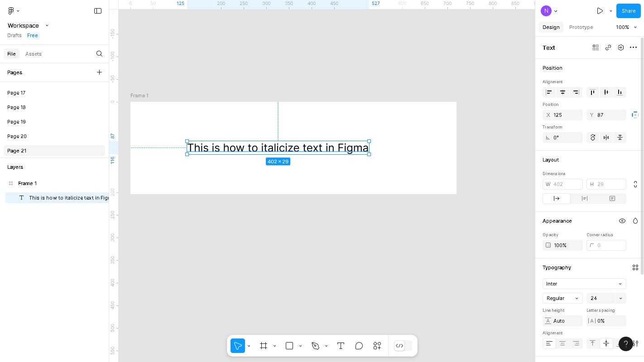Select Page 19 in pages list

coord(17,122)
